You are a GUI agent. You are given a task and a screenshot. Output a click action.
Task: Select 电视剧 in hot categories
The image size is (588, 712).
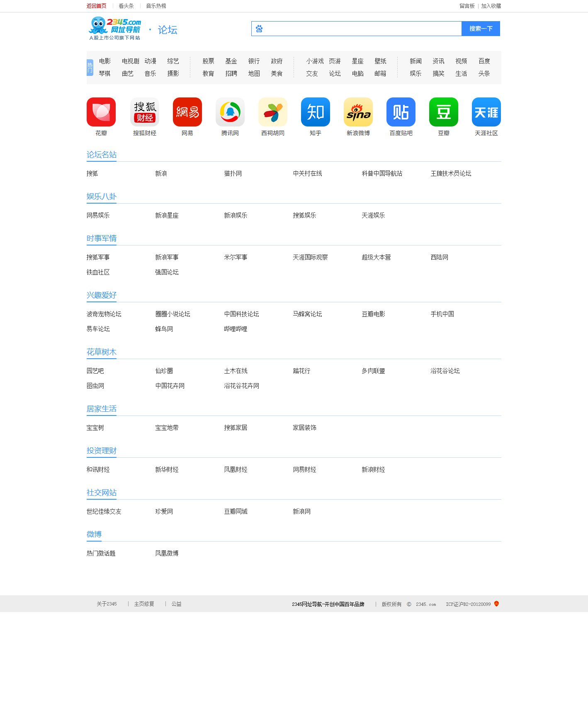coord(131,61)
